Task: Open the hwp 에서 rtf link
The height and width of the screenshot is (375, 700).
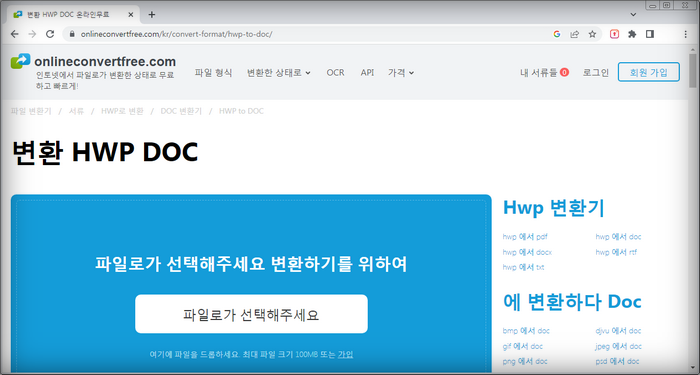Action: tap(616, 252)
